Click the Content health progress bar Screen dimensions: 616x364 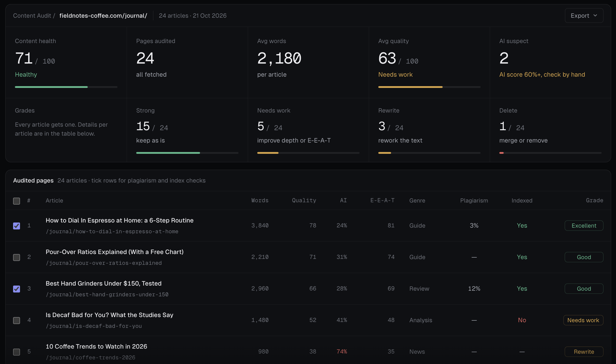pyautogui.click(x=66, y=87)
